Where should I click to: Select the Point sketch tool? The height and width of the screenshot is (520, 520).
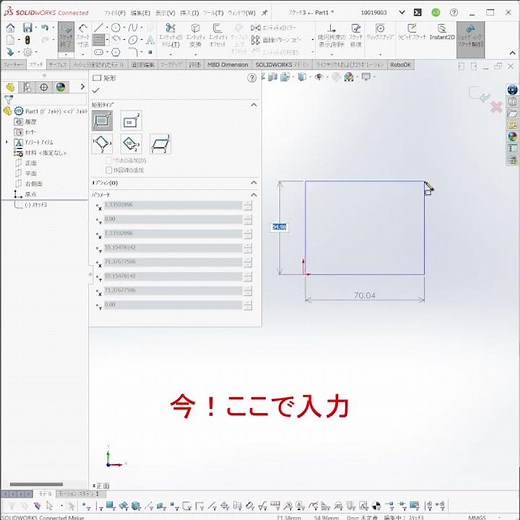[150, 52]
